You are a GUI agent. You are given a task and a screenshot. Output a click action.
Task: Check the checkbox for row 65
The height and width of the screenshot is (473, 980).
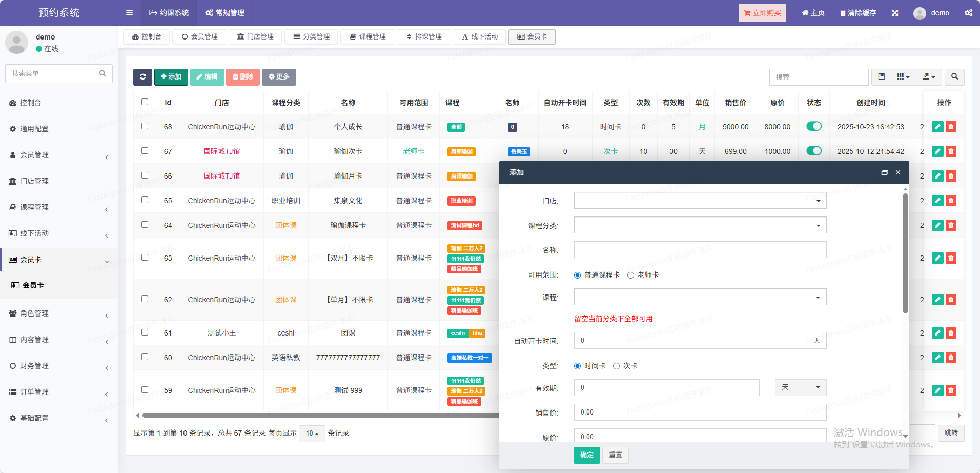pos(145,200)
